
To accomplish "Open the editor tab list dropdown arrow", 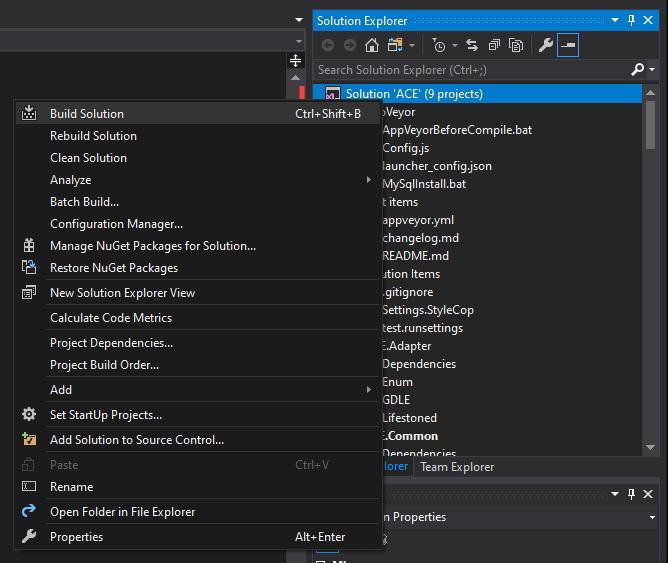I will point(299,20).
